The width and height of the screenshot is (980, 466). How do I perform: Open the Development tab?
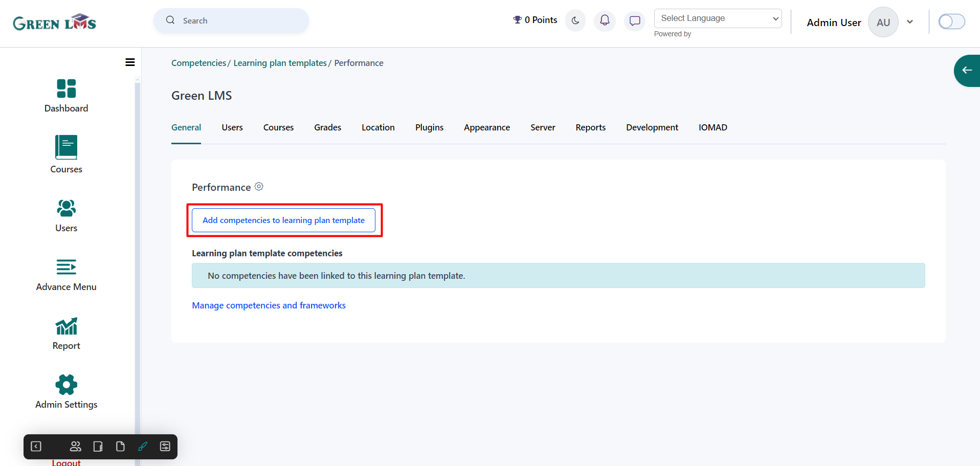(652, 127)
